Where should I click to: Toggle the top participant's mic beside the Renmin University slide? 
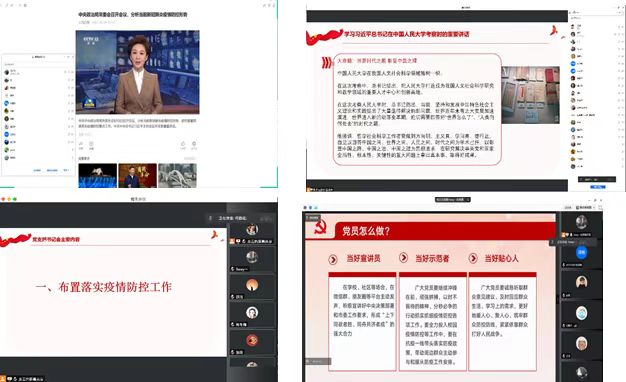[x=618, y=26]
